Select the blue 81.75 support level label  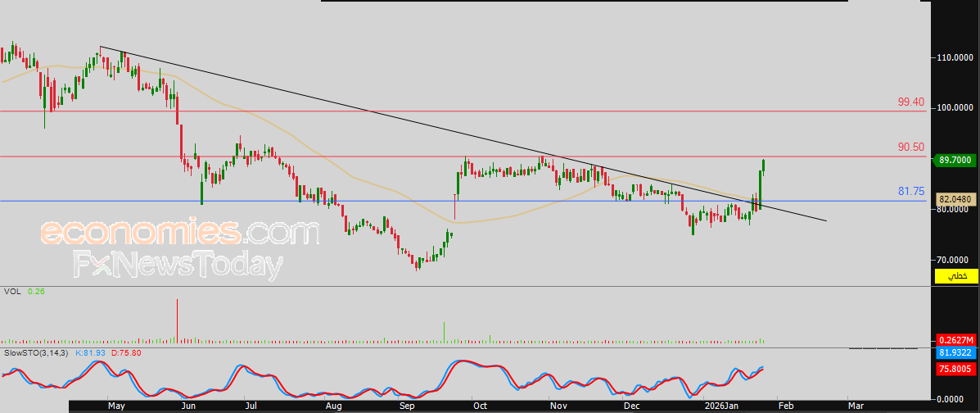tap(911, 192)
